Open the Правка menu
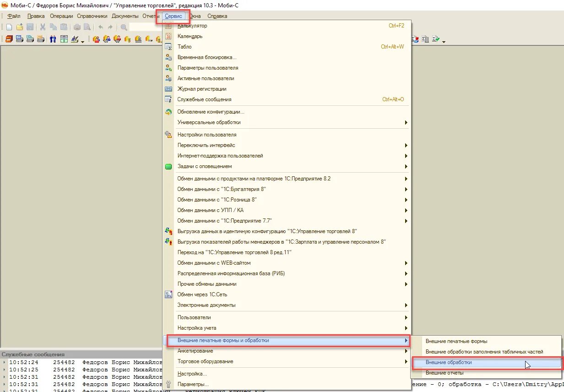The image size is (564, 392). click(36, 16)
